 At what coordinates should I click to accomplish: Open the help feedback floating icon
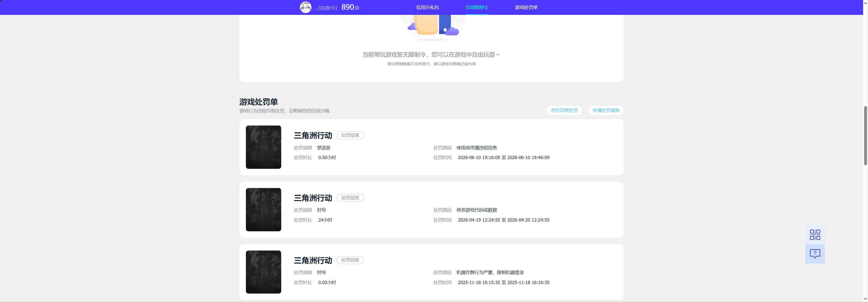815,254
